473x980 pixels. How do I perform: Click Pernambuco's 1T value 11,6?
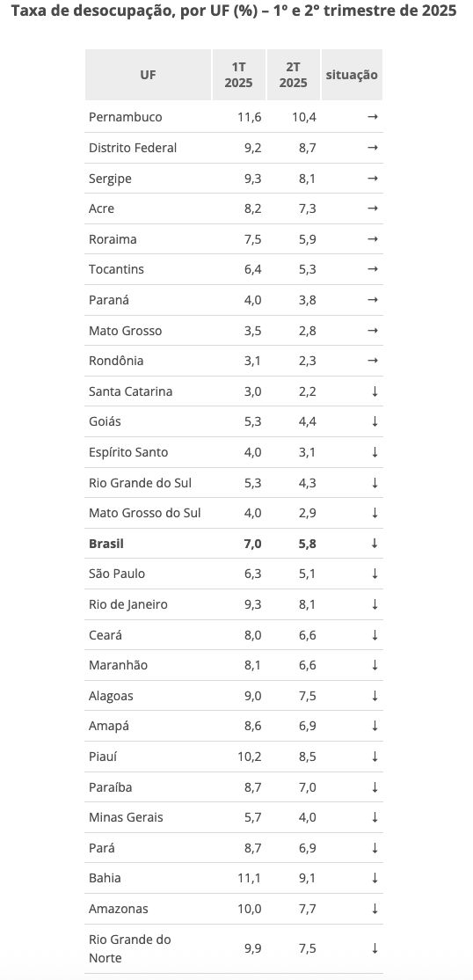tap(250, 117)
